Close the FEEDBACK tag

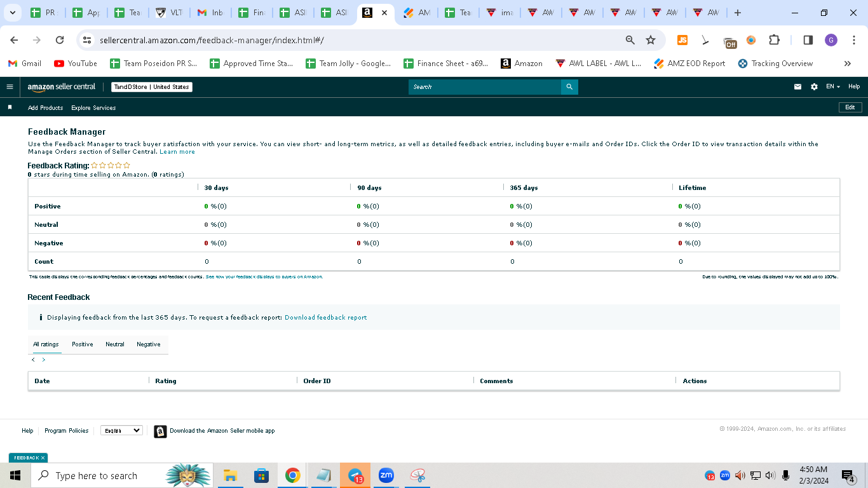43,457
